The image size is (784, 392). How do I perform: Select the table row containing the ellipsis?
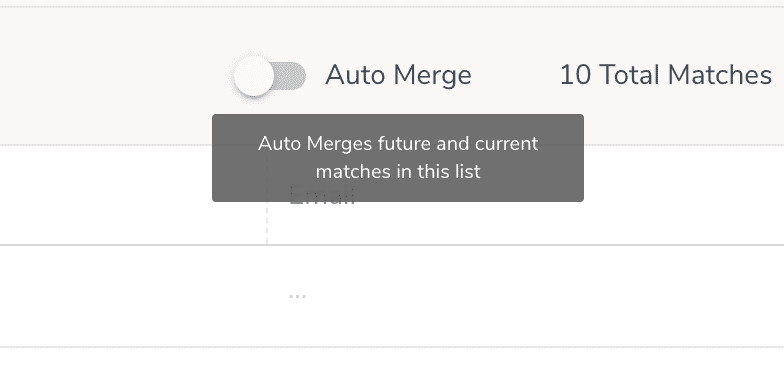pyautogui.click(x=392, y=296)
